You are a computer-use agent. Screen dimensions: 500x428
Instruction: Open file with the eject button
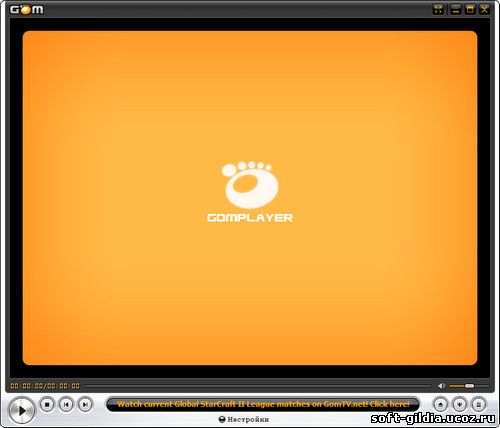[440, 405]
